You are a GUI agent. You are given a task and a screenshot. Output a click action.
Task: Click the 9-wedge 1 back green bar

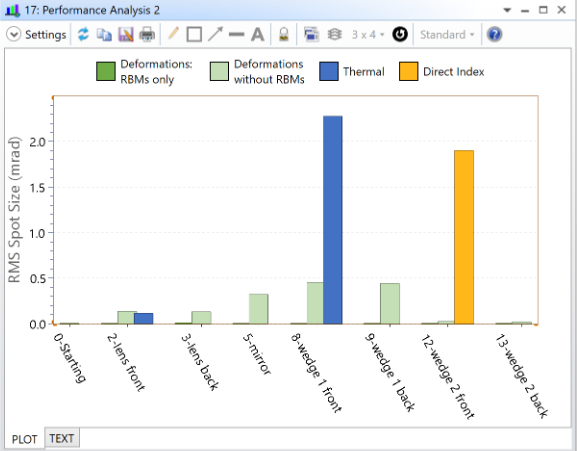pos(390,304)
